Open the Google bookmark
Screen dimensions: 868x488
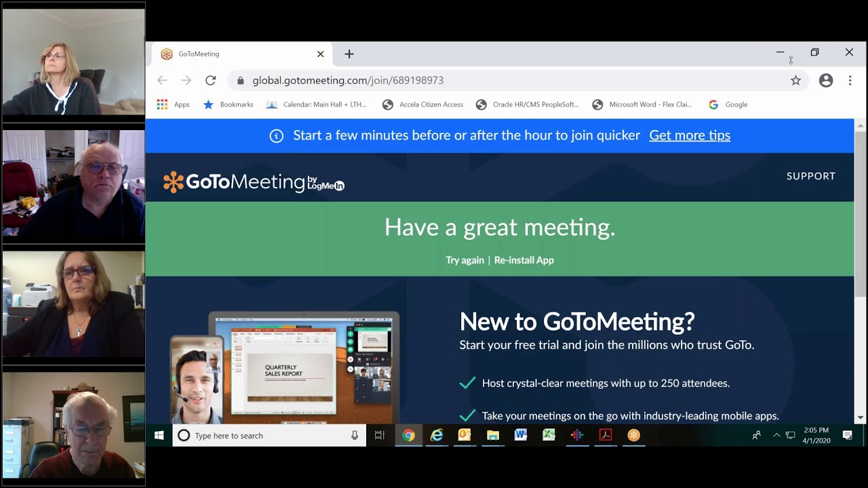728,104
